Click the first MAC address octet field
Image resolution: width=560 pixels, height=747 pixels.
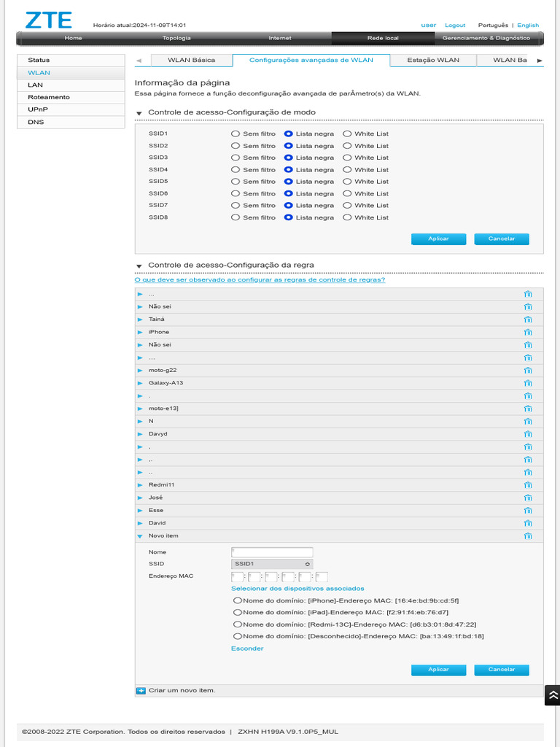[237, 577]
